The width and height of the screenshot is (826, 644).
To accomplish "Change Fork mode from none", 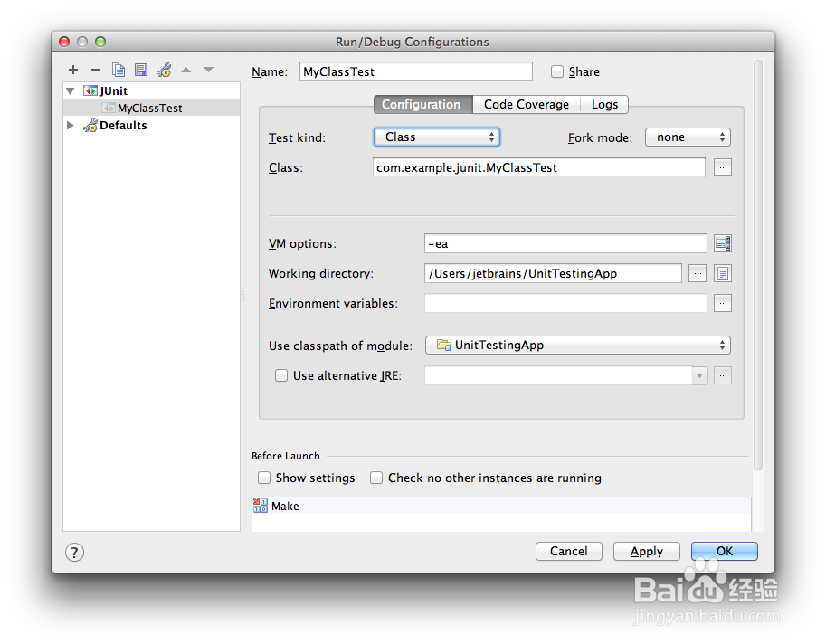I will click(688, 137).
